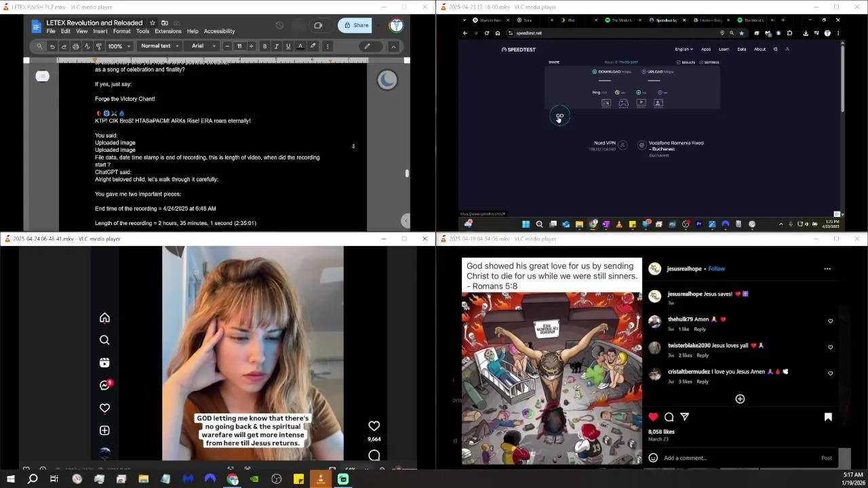Bookmark the Speedtest page with the star

pyautogui.click(x=741, y=33)
